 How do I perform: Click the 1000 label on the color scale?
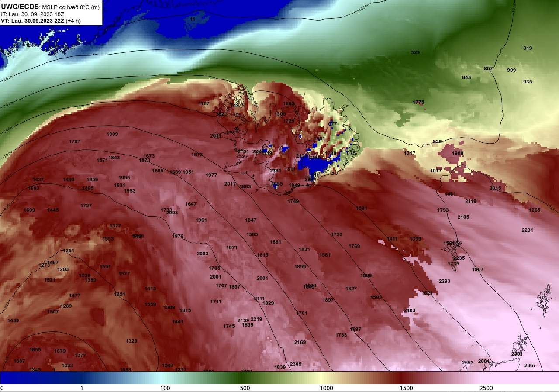point(327,388)
